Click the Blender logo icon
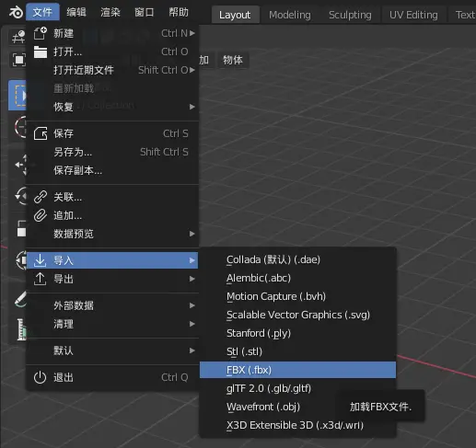The width and height of the screenshot is (476, 448). (x=16, y=12)
